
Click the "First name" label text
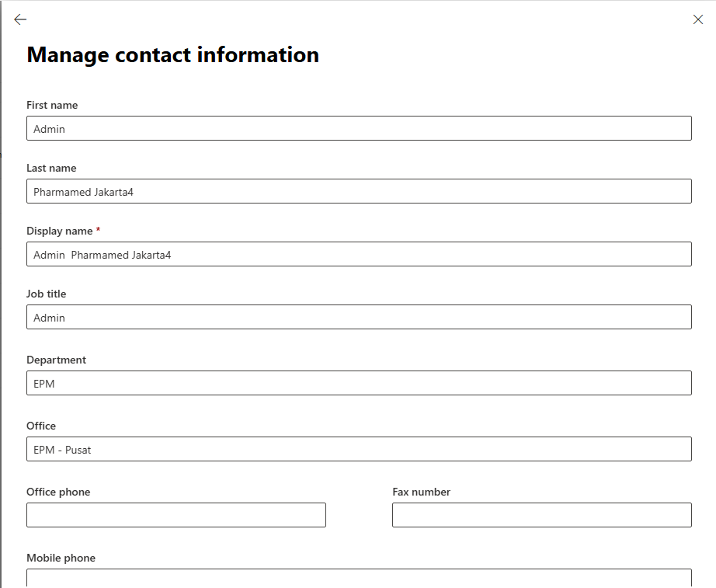(52, 106)
